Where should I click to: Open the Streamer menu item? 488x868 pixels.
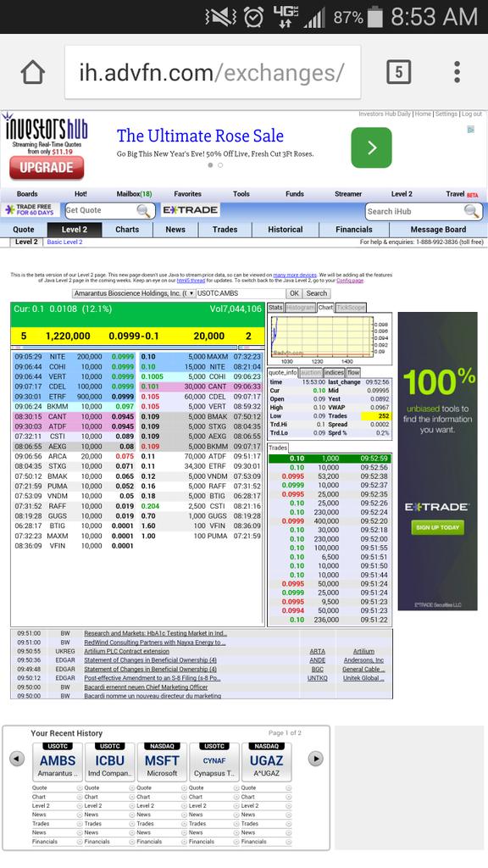coord(348,194)
